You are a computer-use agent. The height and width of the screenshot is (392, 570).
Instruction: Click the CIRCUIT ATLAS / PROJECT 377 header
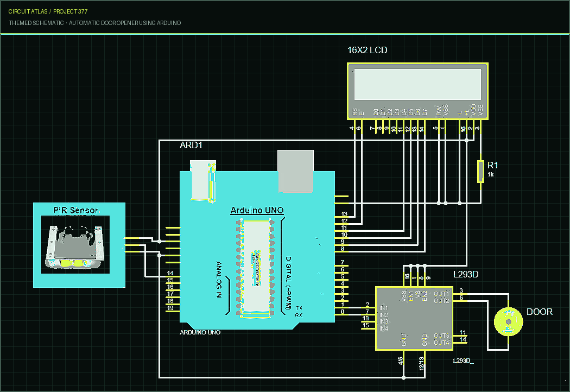point(48,11)
